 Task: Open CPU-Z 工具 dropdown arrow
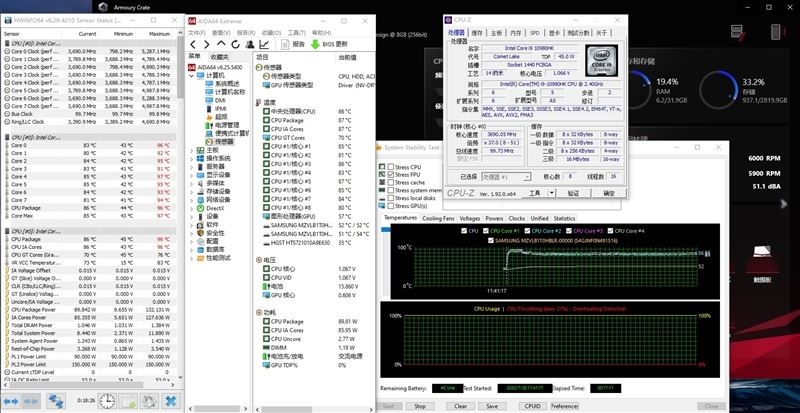click(x=552, y=193)
